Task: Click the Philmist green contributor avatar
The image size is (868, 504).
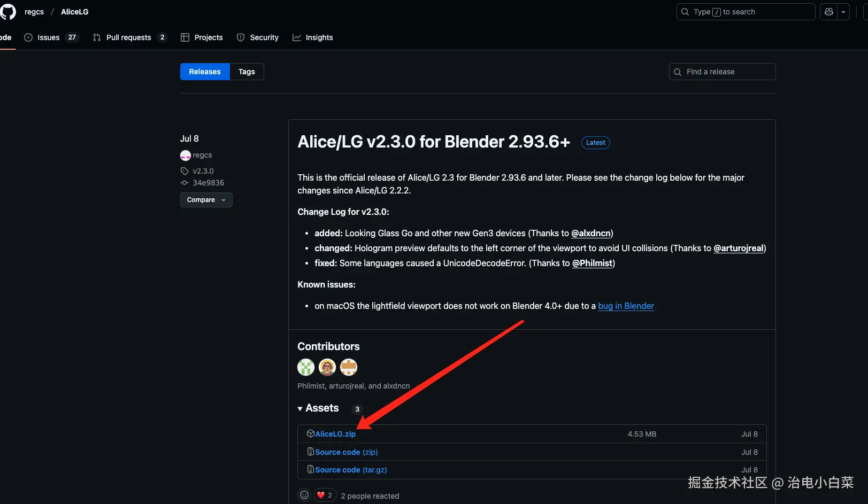Action: pos(306,367)
